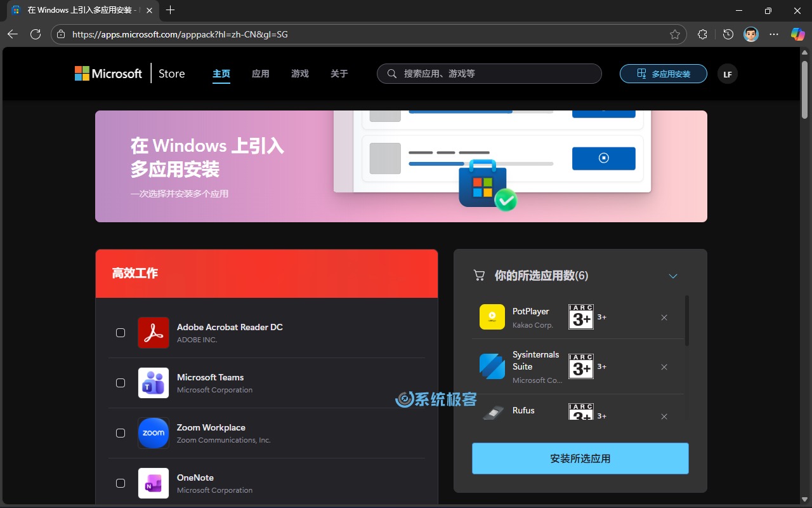Open the browser settings menu
Image resolution: width=812 pixels, height=508 pixels.
773,34
